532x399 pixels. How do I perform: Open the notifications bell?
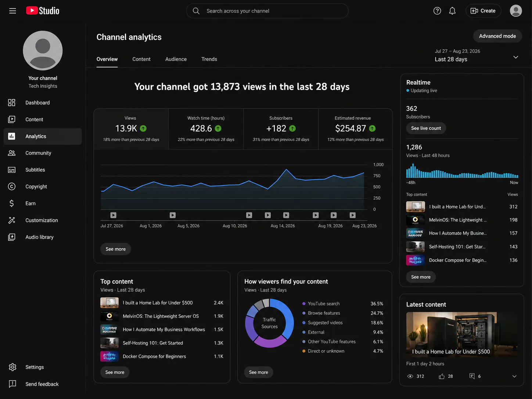(452, 11)
